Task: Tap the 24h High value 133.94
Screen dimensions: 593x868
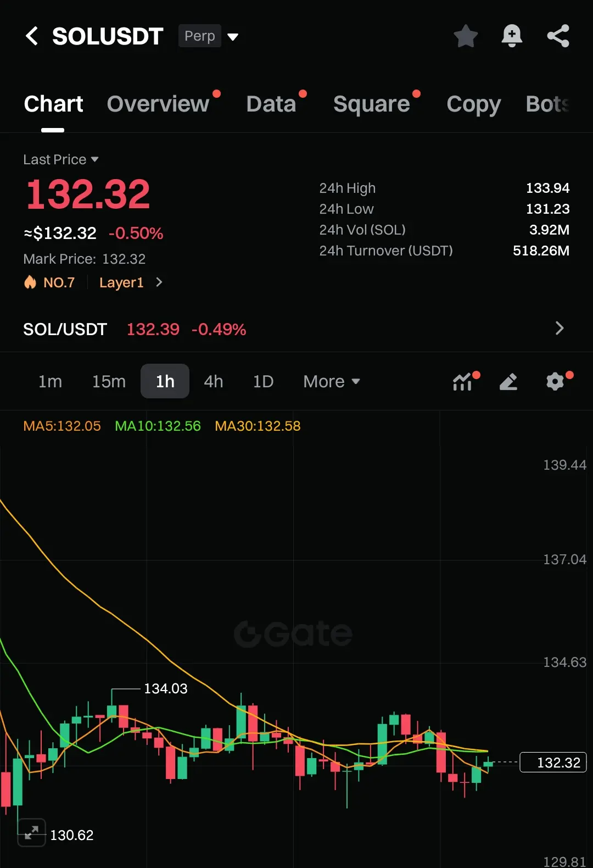Action: click(x=547, y=188)
